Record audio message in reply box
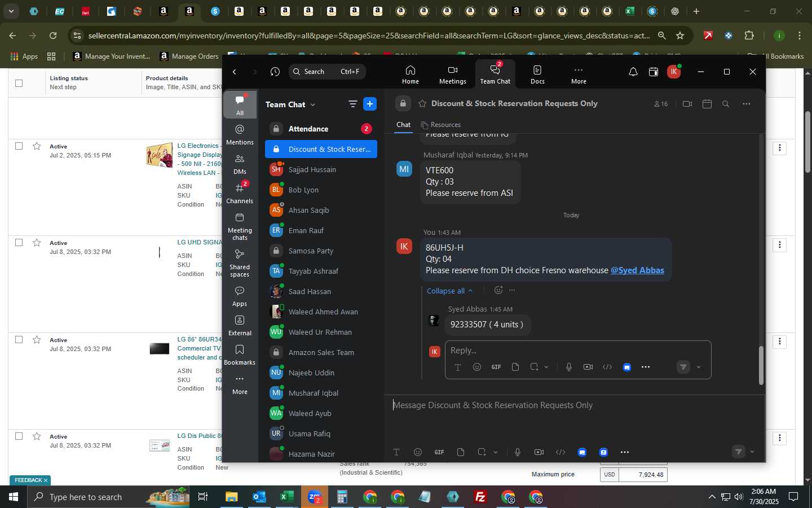This screenshot has width=812, height=508. pyautogui.click(x=568, y=367)
